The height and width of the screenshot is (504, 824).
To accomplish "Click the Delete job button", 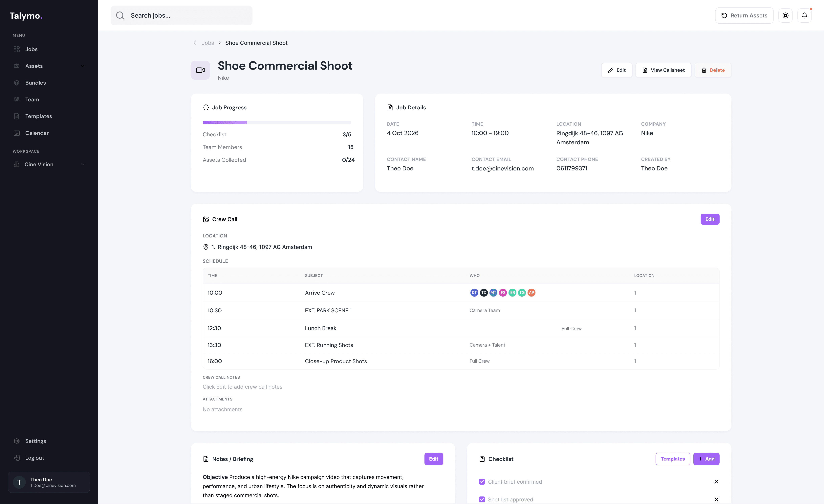I will (x=713, y=70).
